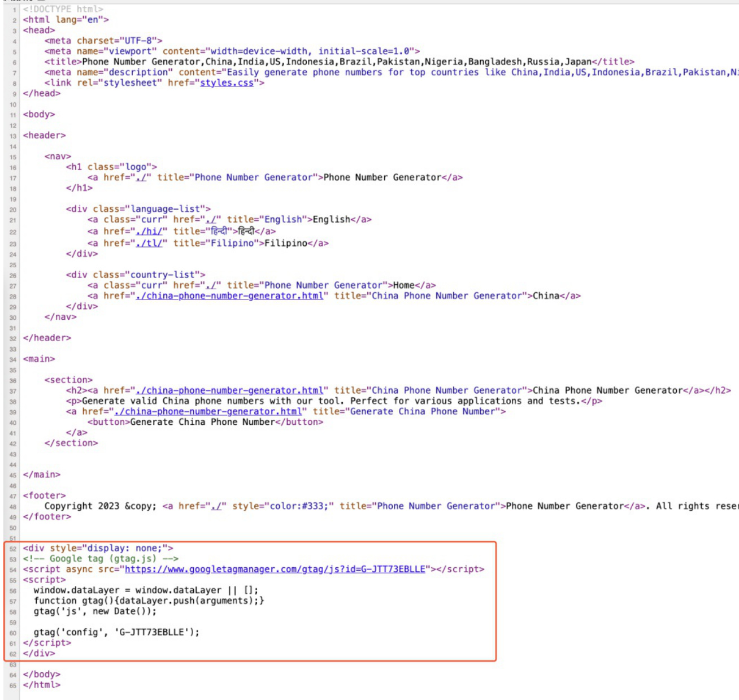Click the window.dataLayer assignment line
The image size is (739, 700).
coord(146,590)
